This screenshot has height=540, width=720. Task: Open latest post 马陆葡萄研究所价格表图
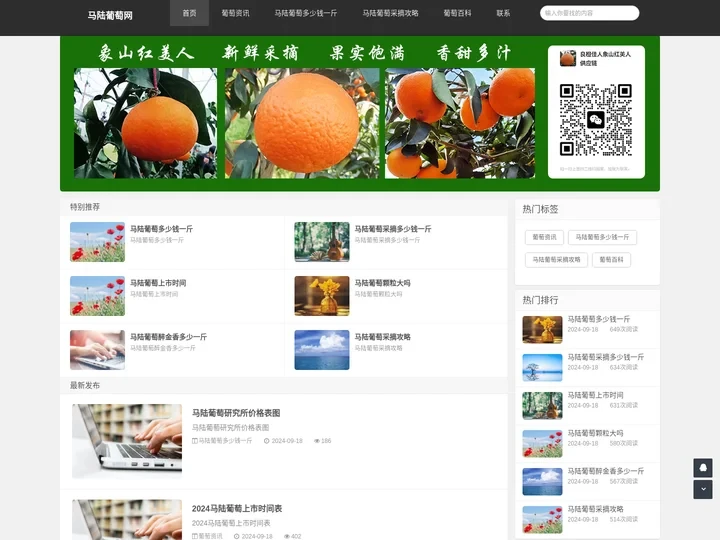pos(236,413)
